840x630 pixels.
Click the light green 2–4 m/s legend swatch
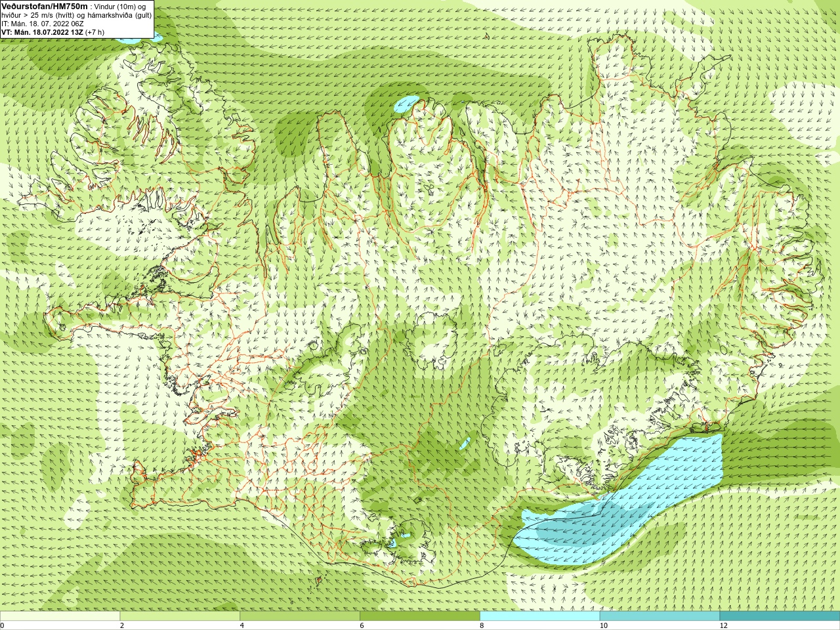(x=180, y=616)
